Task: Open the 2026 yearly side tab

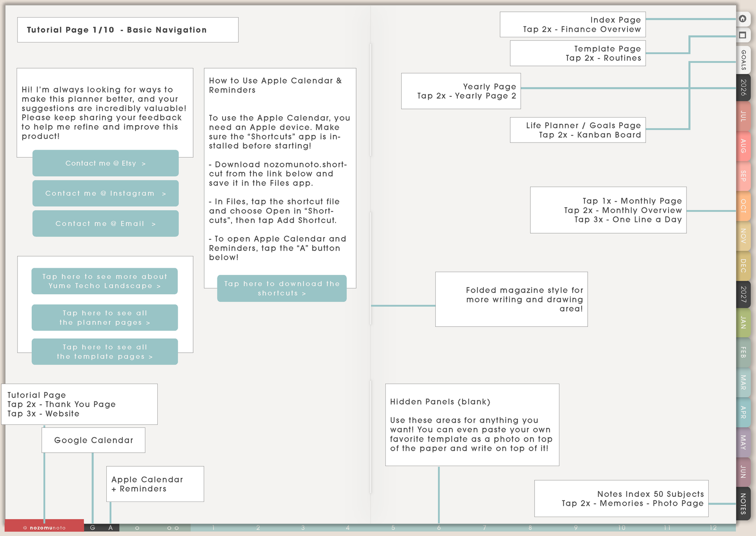Action: [x=743, y=88]
